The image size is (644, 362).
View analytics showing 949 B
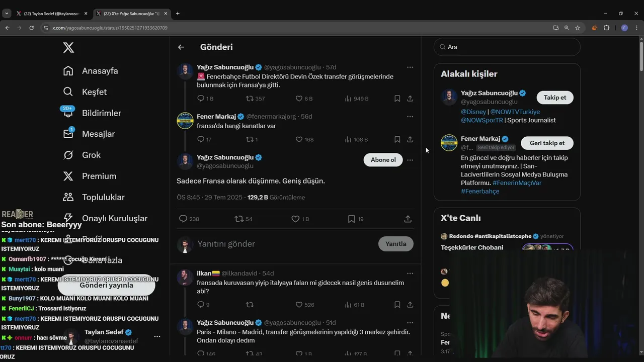tap(357, 99)
